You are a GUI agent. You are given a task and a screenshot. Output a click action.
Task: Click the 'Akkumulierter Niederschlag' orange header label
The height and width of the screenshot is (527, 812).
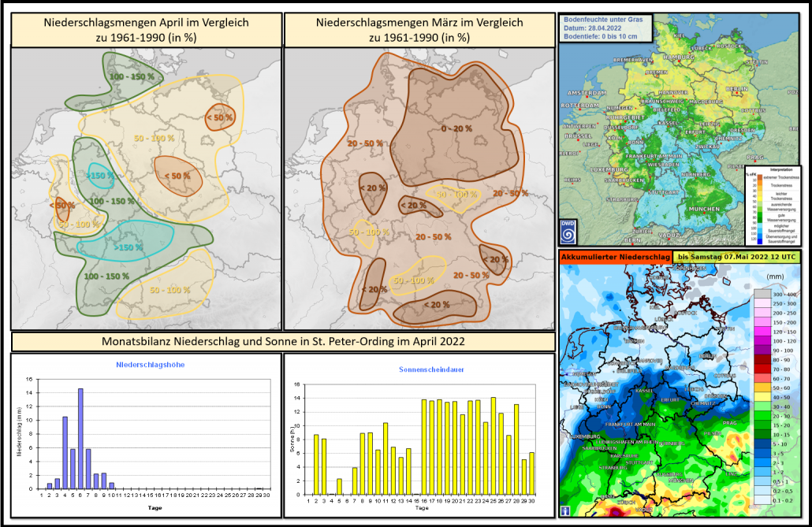614,257
